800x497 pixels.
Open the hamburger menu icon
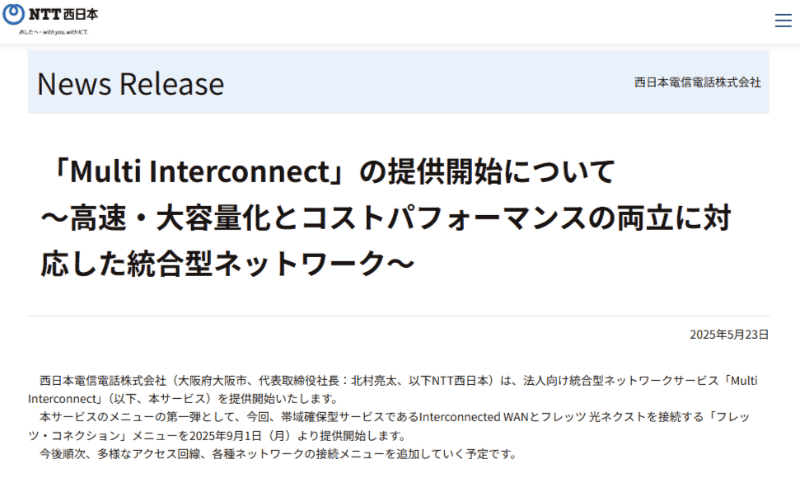point(782,20)
